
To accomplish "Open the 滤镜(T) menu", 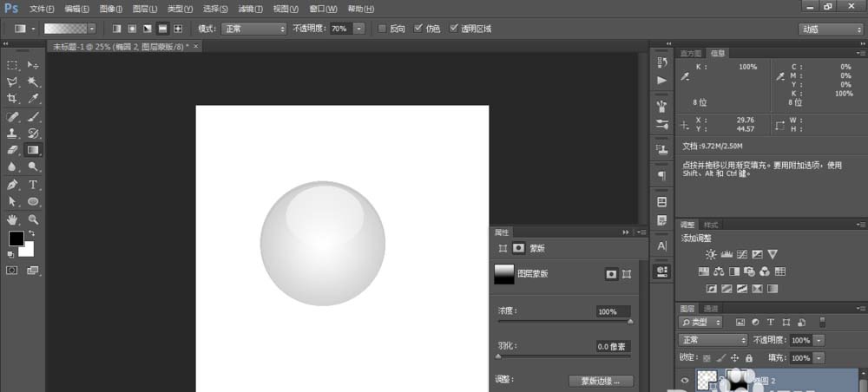I will [251, 9].
